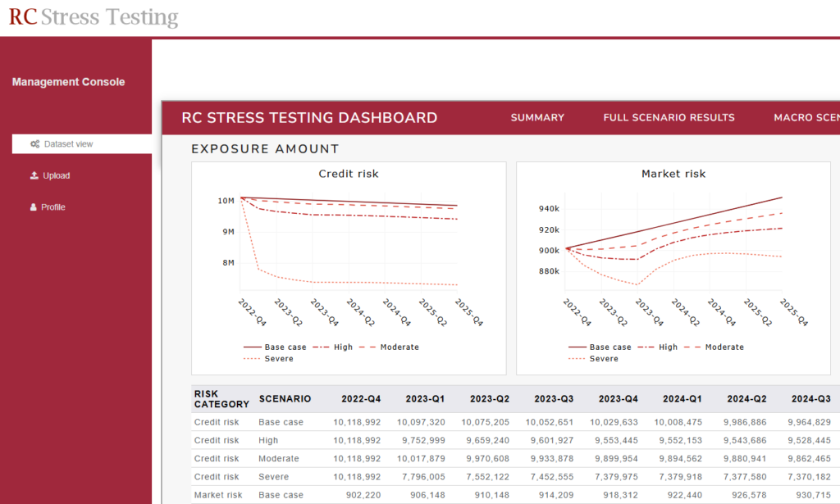Click the Risk Category column header

click(x=221, y=399)
